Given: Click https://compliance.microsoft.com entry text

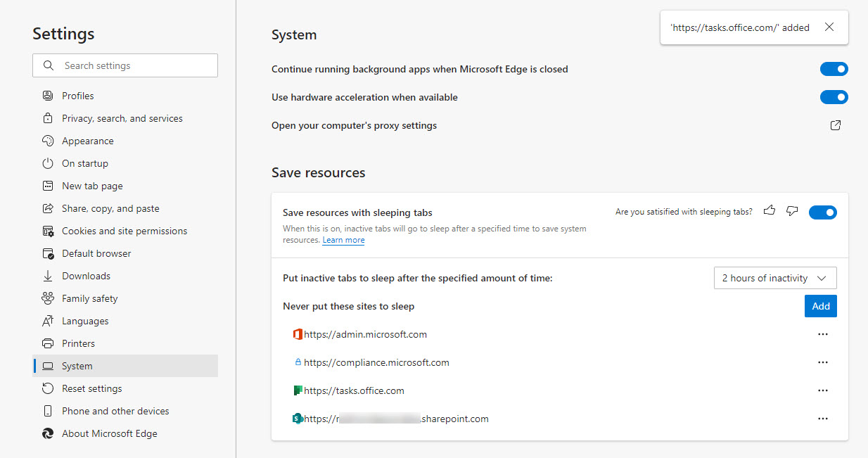Looking at the screenshot, I should click(x=376, y=362).
